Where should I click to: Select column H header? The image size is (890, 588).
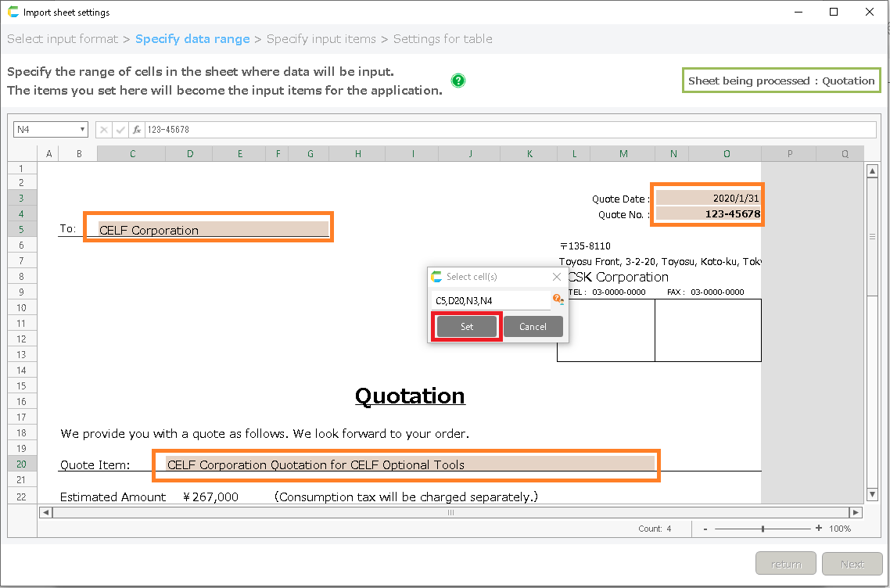click(x=358, y=154)
